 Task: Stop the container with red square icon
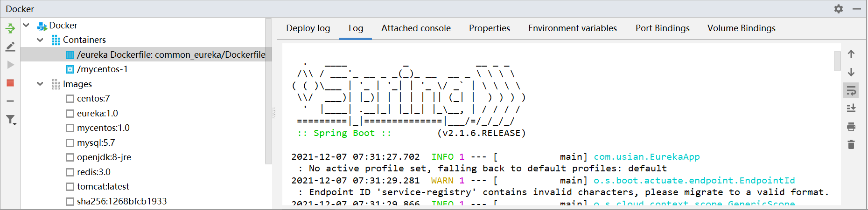[x=10, y=83]
